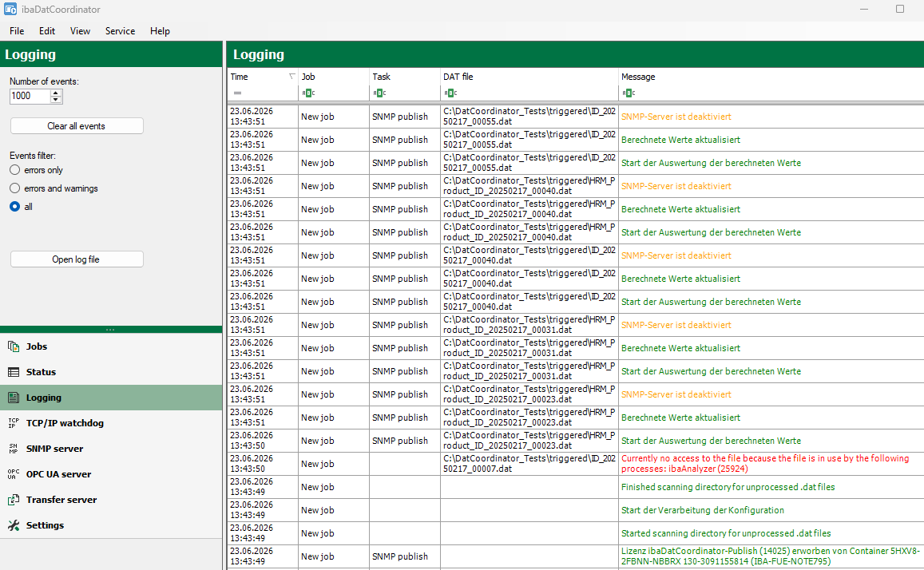Click the ABC filter icon under DAT file column

(450, 93)
